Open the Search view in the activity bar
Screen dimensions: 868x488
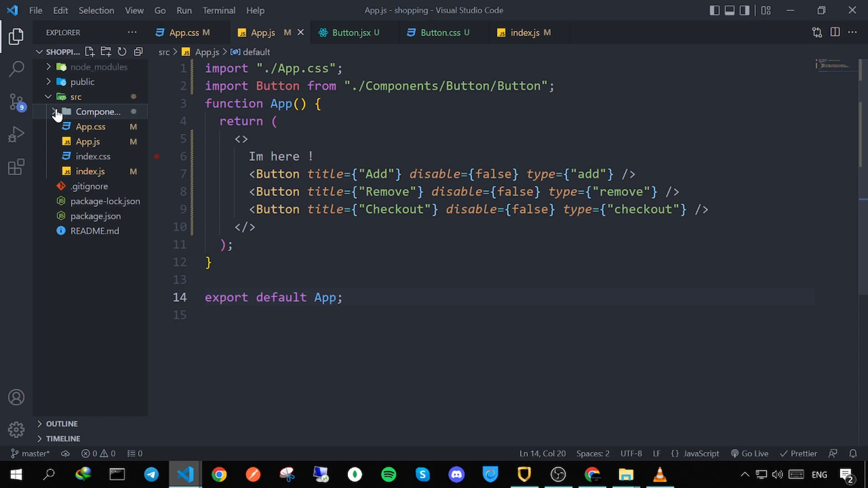tap(16, 69)
